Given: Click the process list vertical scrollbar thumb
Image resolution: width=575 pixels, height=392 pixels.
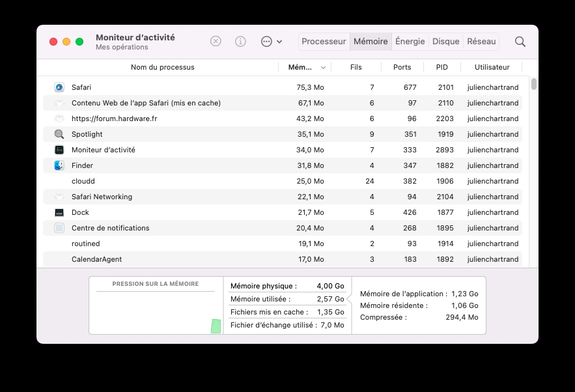Looking at the screenshot, I should pos(534,84).
